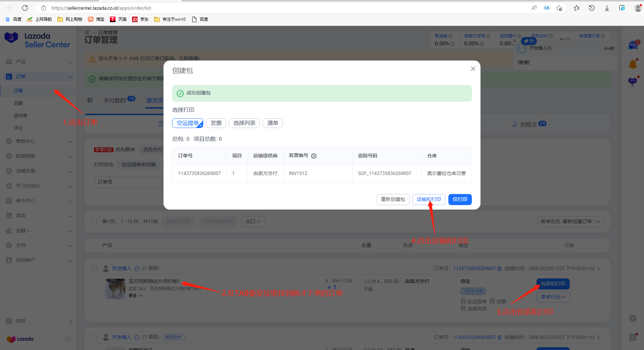Open the 更多行动 dropdown
This screenshot has height=350, width=644.
[x=553, y=297]
